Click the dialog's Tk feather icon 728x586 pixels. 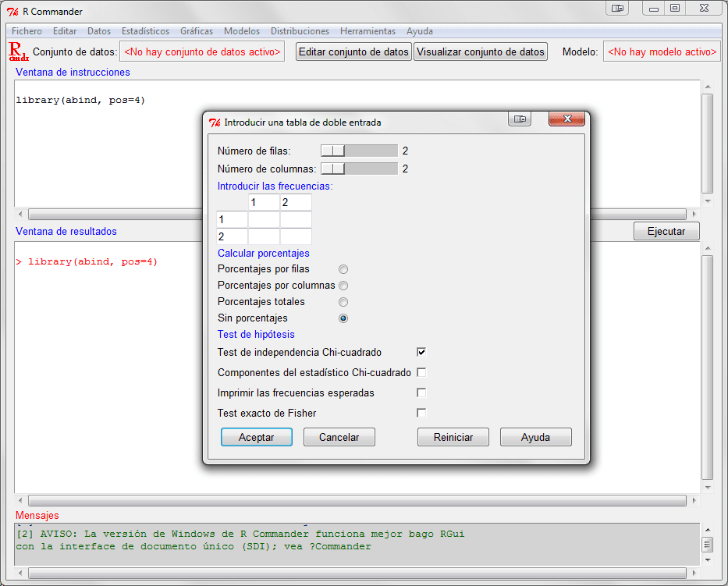click(x=215, y=123)
